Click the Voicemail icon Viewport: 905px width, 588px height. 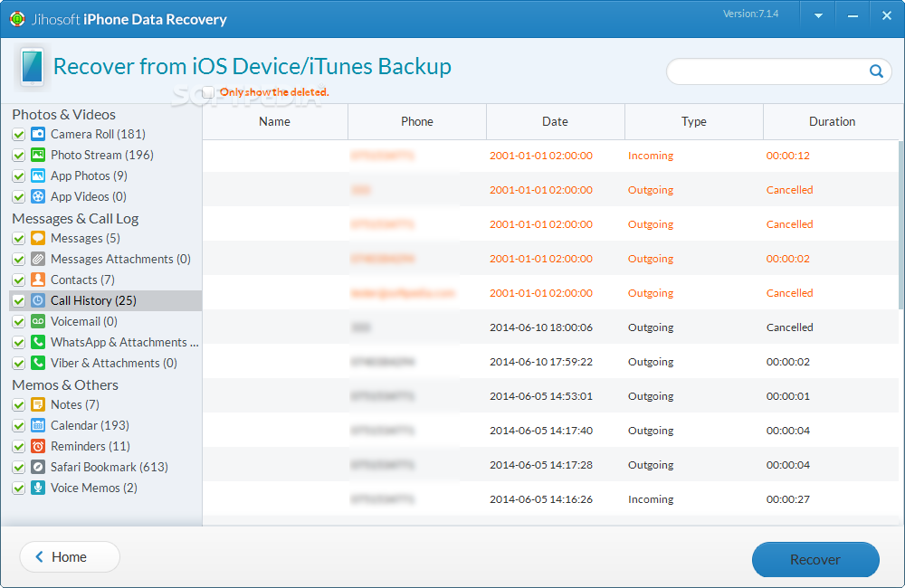pos(38,321)
